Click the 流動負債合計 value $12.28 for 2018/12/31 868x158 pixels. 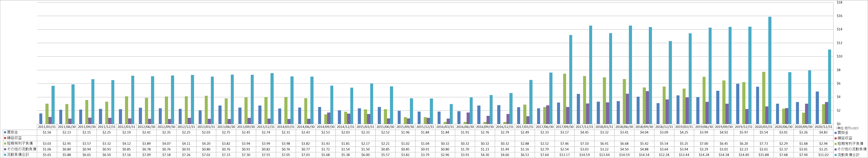pyautogui.click(x=665, y=155)
